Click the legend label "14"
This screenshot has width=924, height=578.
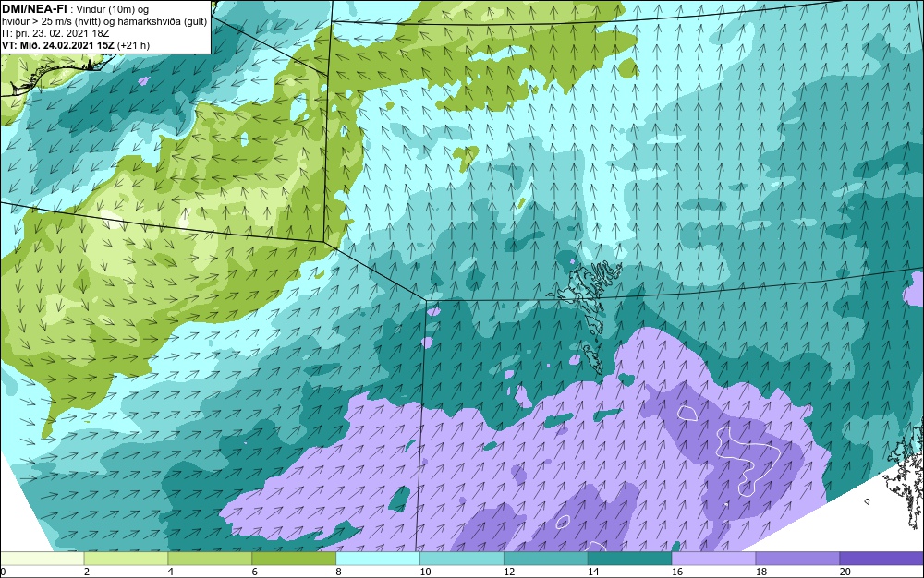coord(593,572)
